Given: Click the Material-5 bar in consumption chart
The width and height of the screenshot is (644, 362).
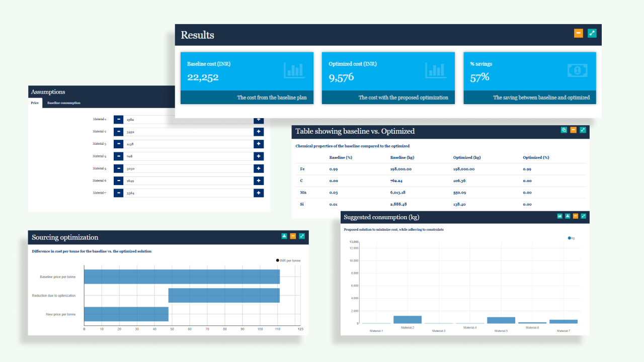Looking at the screenshot, I should 501,320.
